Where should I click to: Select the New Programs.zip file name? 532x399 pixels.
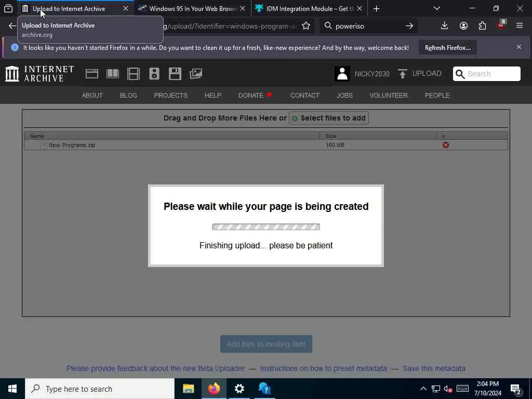[x=72, y=145]
